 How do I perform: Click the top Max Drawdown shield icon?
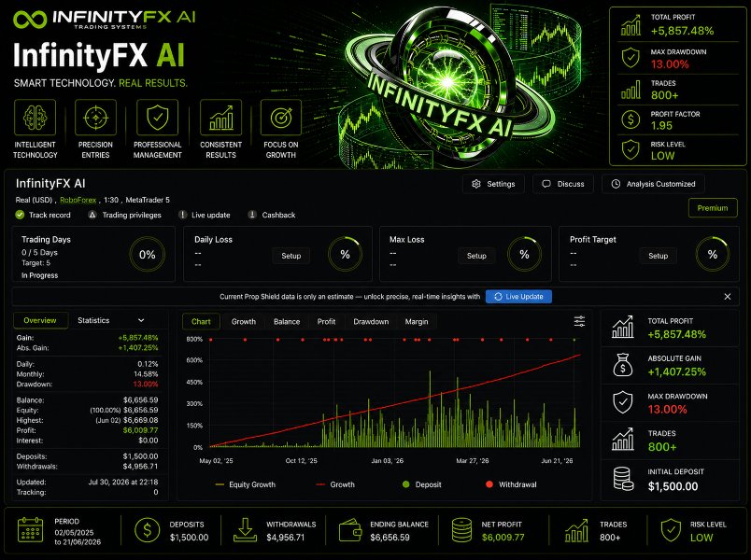coord(631,58)
